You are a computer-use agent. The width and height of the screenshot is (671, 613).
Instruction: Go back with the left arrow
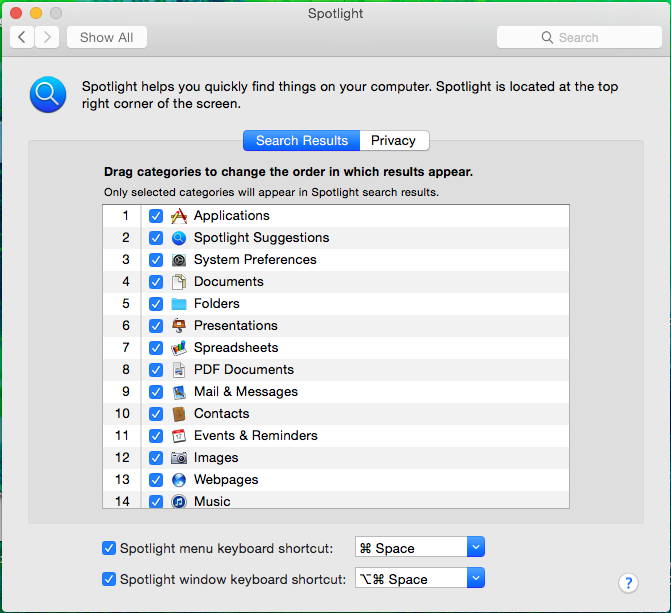[x=22, y=37]
